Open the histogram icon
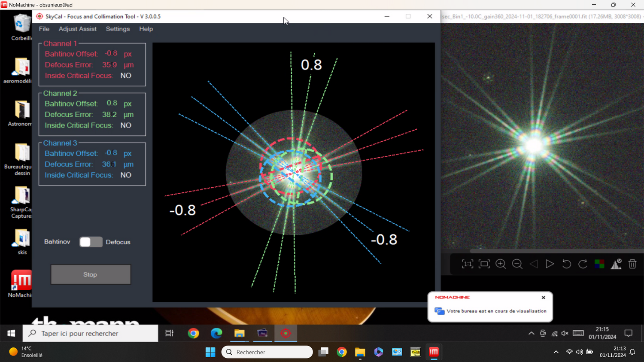 (616, 264)
